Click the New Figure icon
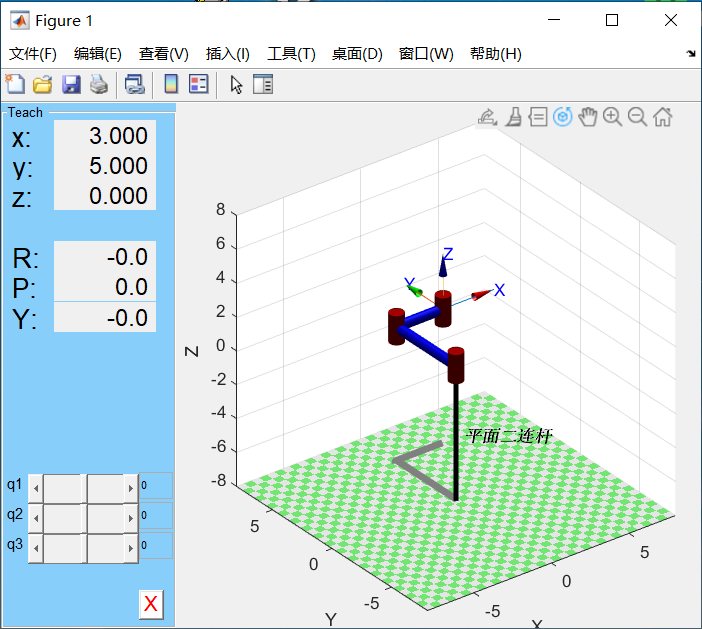Image resolution: width=702 pixels, height=629 pixels. [x=15, y=84]
